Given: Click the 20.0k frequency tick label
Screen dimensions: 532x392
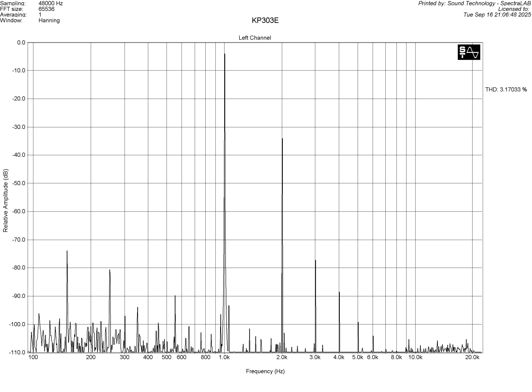Looking at the screenshot, I should (x=472, y=357).
